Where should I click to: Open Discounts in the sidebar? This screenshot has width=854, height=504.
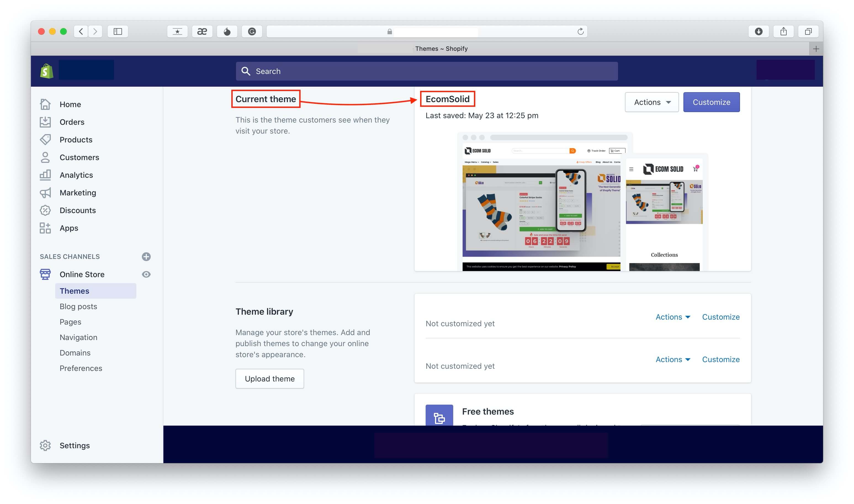[x=78, y=210]
